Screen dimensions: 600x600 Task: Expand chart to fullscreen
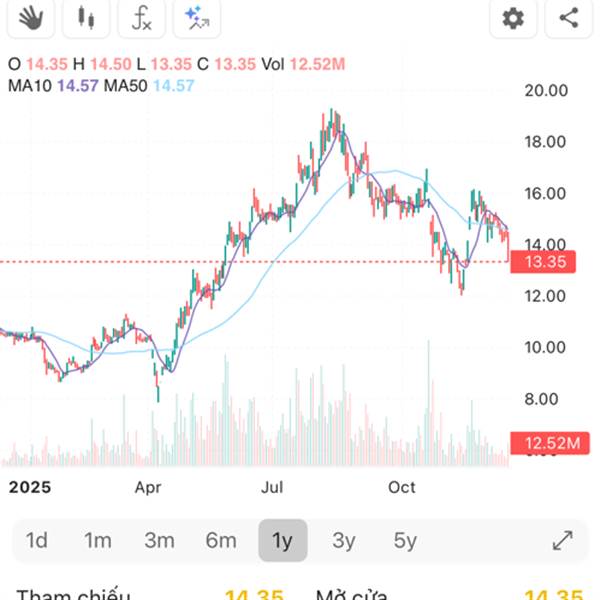pyautogui.click(x=563, y=541)
